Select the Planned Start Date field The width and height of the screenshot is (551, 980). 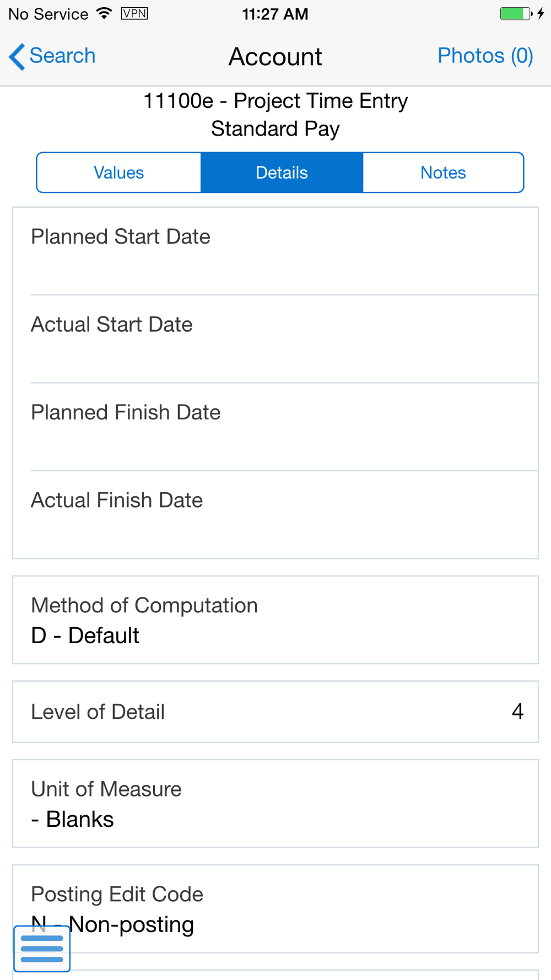tap(275, 251)
